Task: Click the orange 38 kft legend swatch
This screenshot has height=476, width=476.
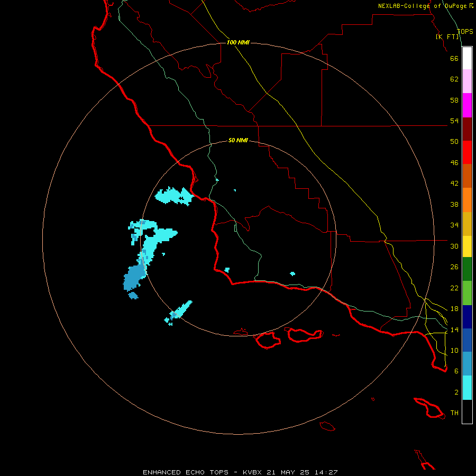Action: click(x=467, y=200)
